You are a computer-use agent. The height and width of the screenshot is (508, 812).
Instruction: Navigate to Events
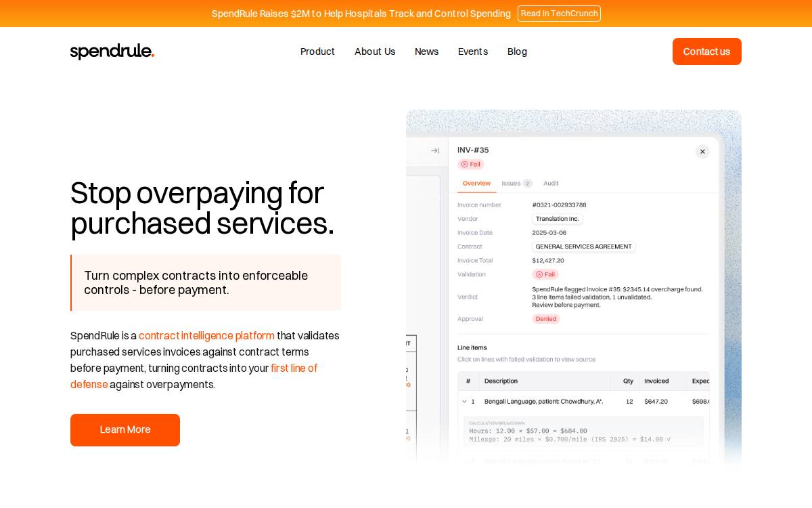[x=473, y=51]
